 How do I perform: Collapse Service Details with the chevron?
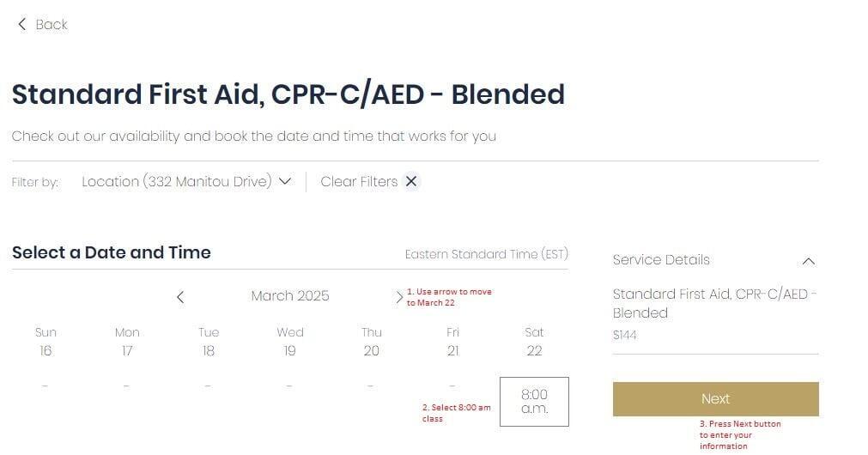click(808, 261)
